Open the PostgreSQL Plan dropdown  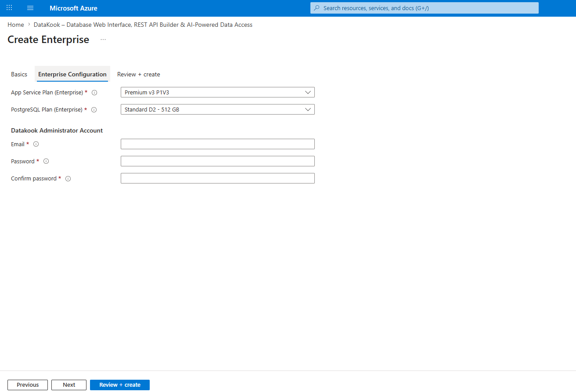[218, 109]
